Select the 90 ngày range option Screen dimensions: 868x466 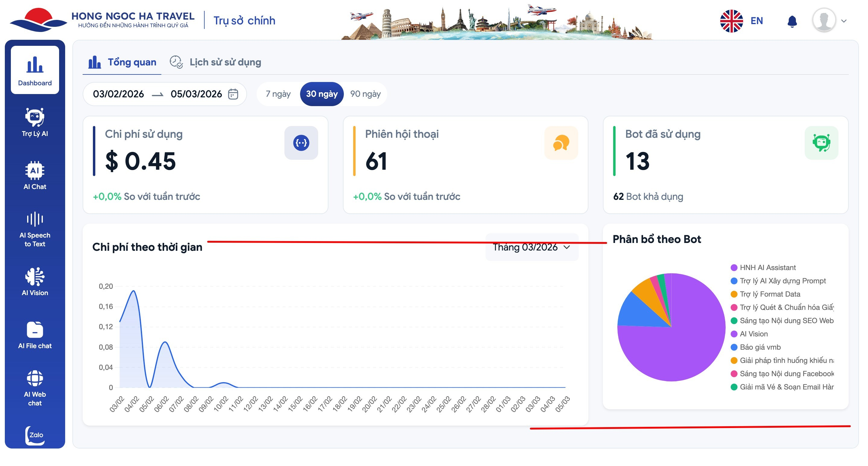[365, 94]
